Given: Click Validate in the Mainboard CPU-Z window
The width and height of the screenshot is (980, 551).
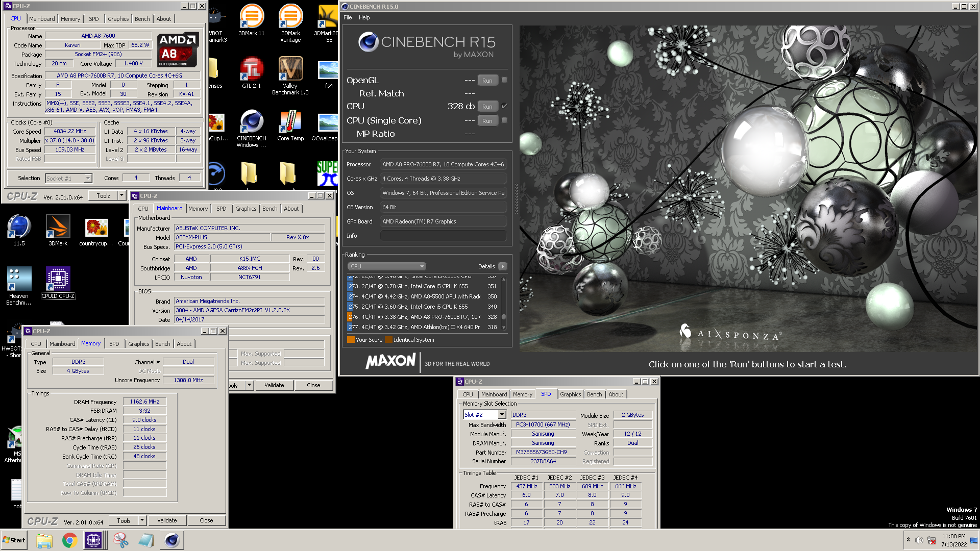Looking at the screenshot, I should (274, 385).
